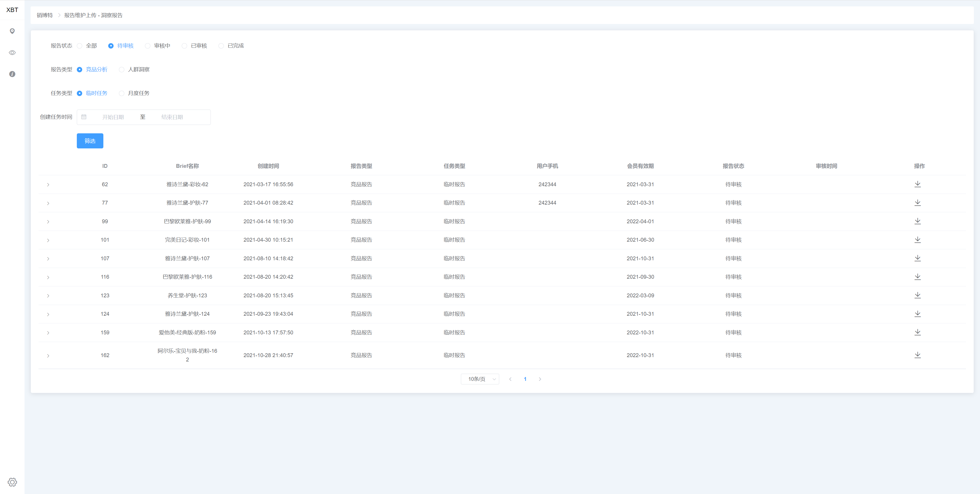Click the Brief名称 column header
The width and height of the screenshot is (980, 494).
pos(187,166)
